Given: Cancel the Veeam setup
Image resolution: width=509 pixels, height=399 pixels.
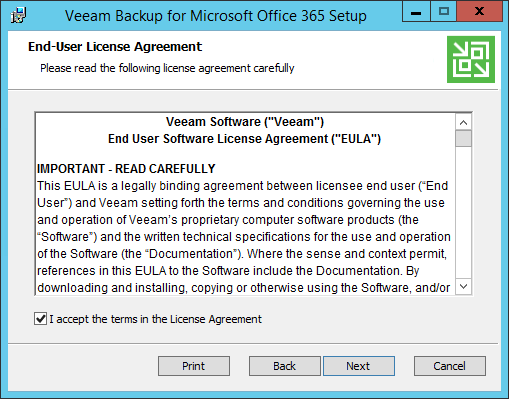Looking at the screenshot, I should point(450,366).
